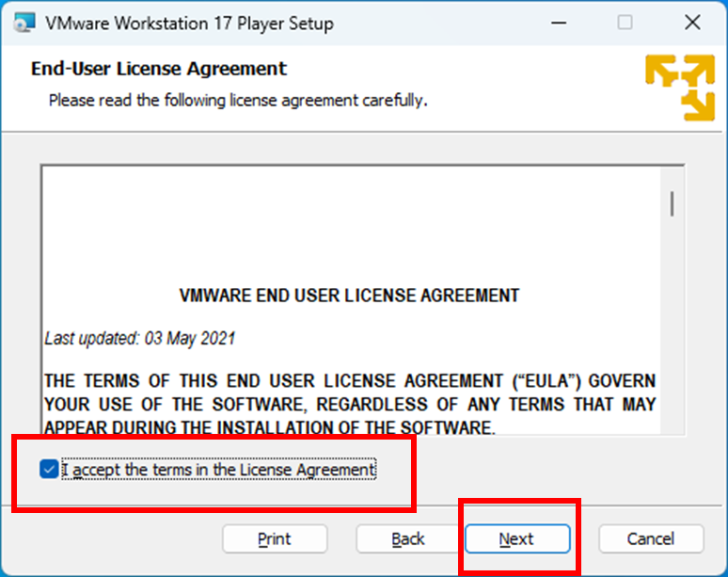Click 'I accept the terms in the License Agreement' label

[218, 469]
